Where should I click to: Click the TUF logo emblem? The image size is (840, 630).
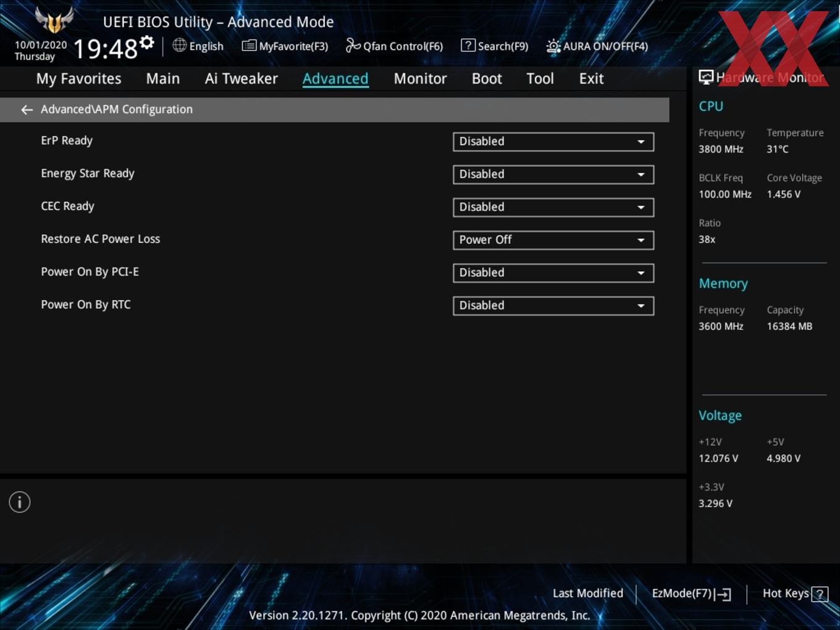[x=54, y=20]
